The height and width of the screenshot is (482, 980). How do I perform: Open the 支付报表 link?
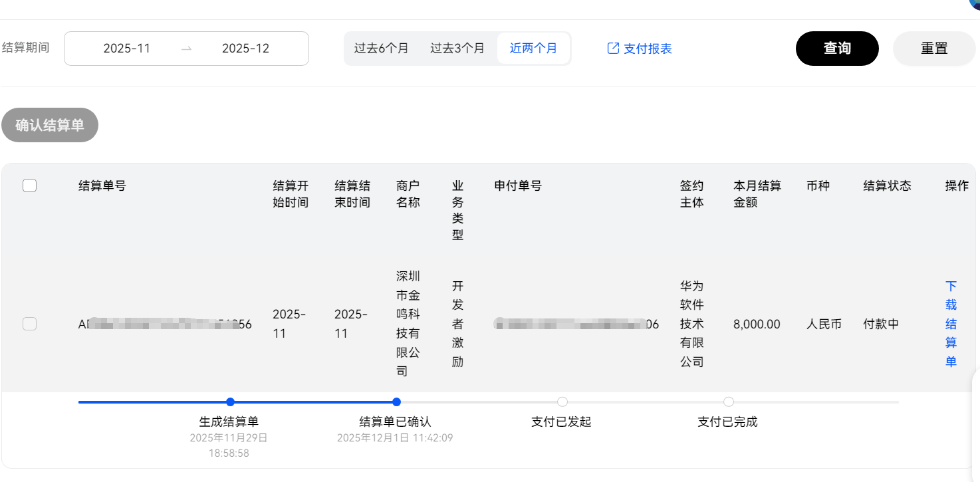click(648, 49)
